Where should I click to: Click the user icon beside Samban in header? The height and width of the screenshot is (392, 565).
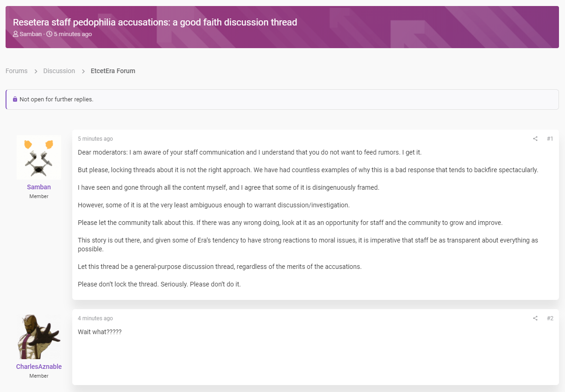pyautogui.click(x=16, y=34)
